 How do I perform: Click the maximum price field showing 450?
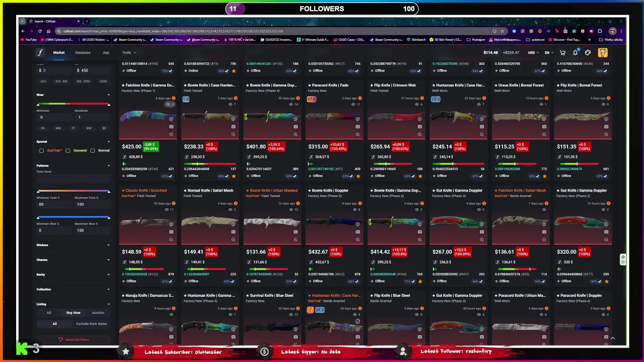point(93,70)
